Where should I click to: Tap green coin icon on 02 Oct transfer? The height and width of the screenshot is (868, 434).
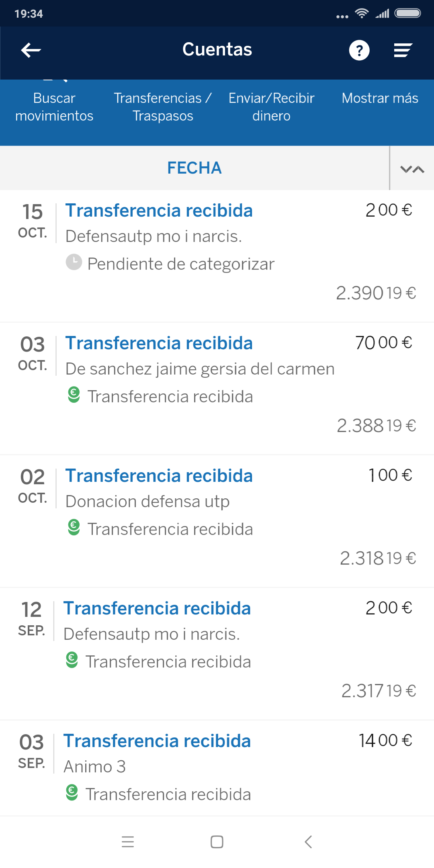pos(74,527)
